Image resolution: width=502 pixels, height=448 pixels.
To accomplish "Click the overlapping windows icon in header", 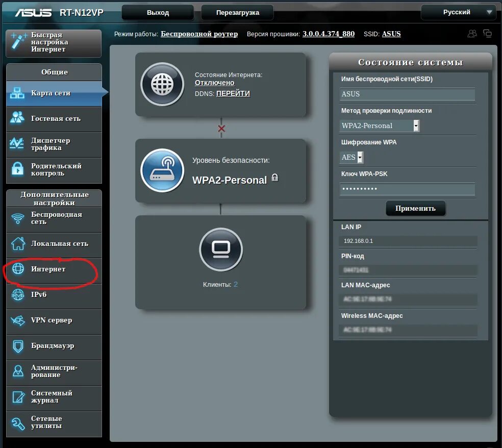I will click(x=487, y=33).
